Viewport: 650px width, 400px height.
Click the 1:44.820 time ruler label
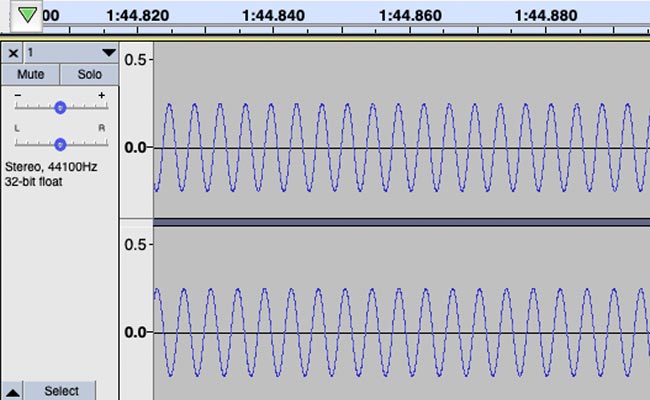[138, 16]
